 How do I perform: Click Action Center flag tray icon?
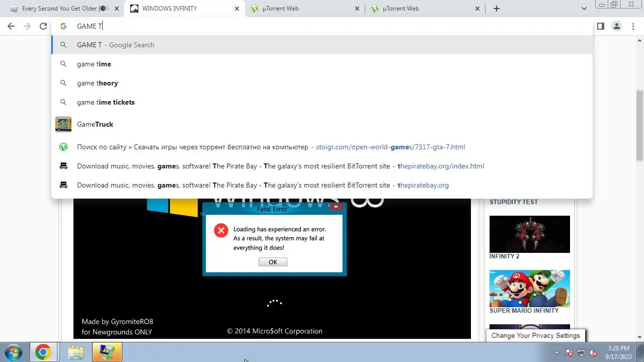coord(569,352)
